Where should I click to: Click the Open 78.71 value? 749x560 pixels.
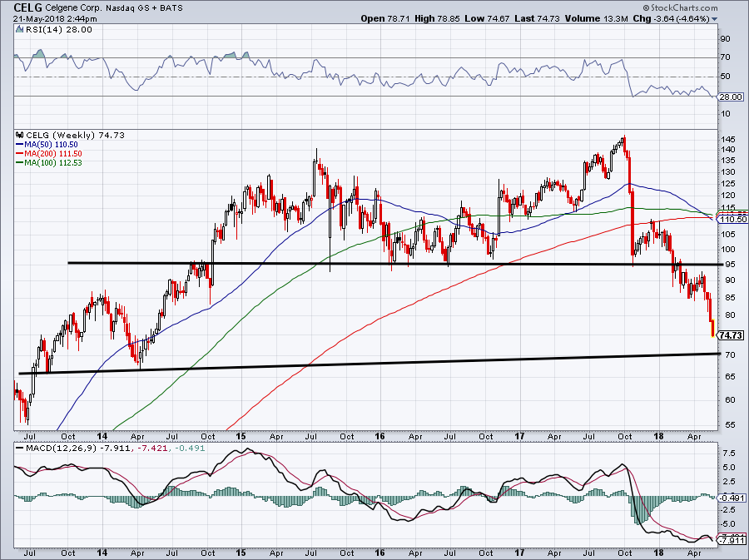pos(384,18)
